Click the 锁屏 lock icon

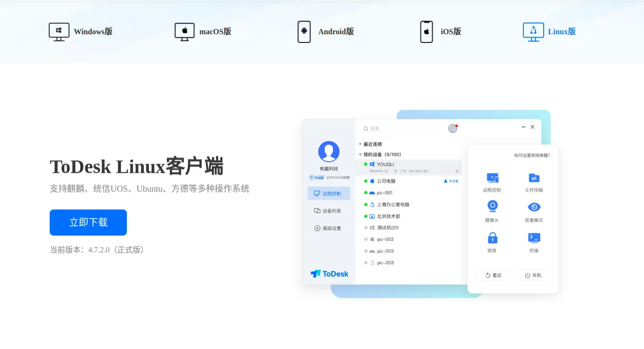(x=492, y=237)
